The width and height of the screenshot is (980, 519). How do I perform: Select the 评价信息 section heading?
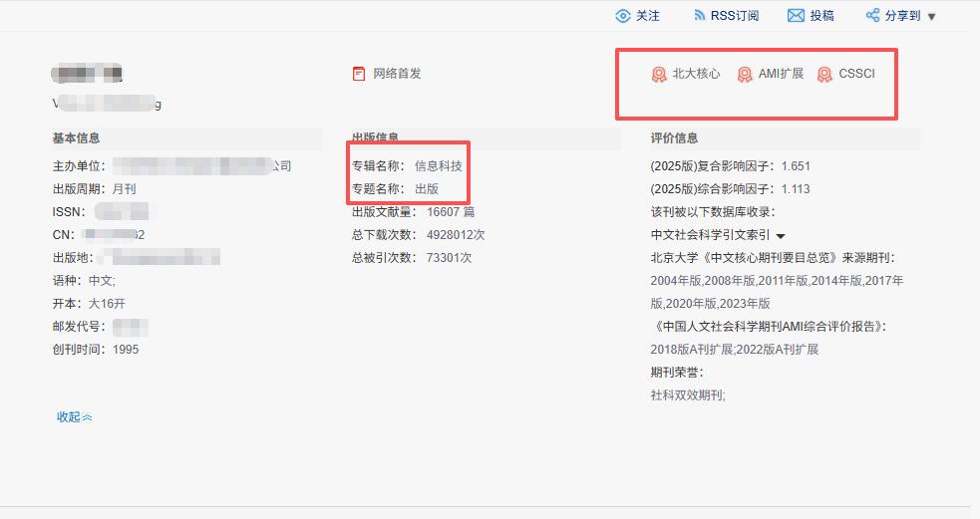point(674,138)
